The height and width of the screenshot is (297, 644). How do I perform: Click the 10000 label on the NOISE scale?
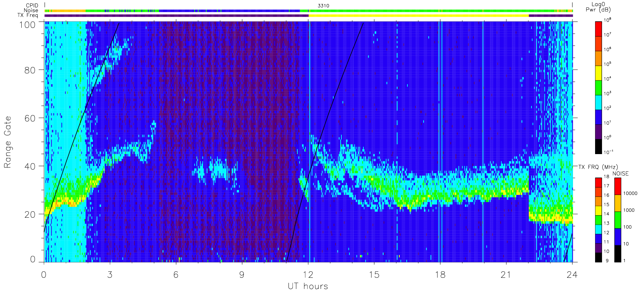[x=630, y=194]
